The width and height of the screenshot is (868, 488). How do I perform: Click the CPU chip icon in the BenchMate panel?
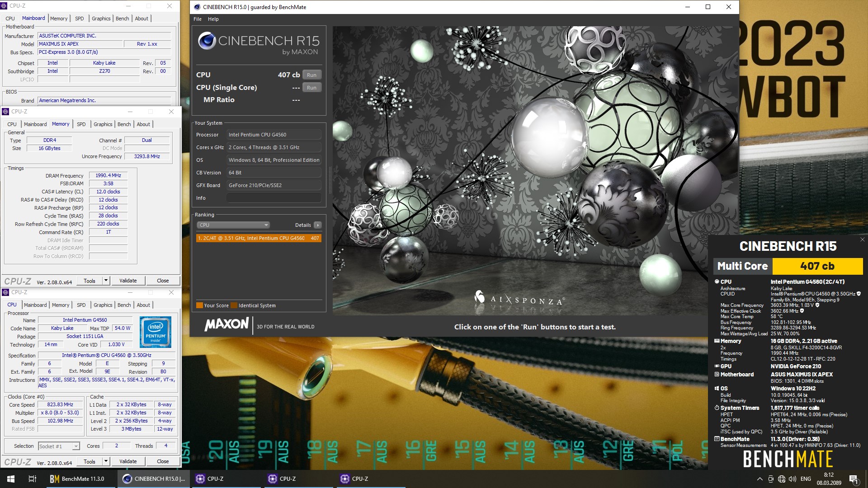[x=717, y=282]
